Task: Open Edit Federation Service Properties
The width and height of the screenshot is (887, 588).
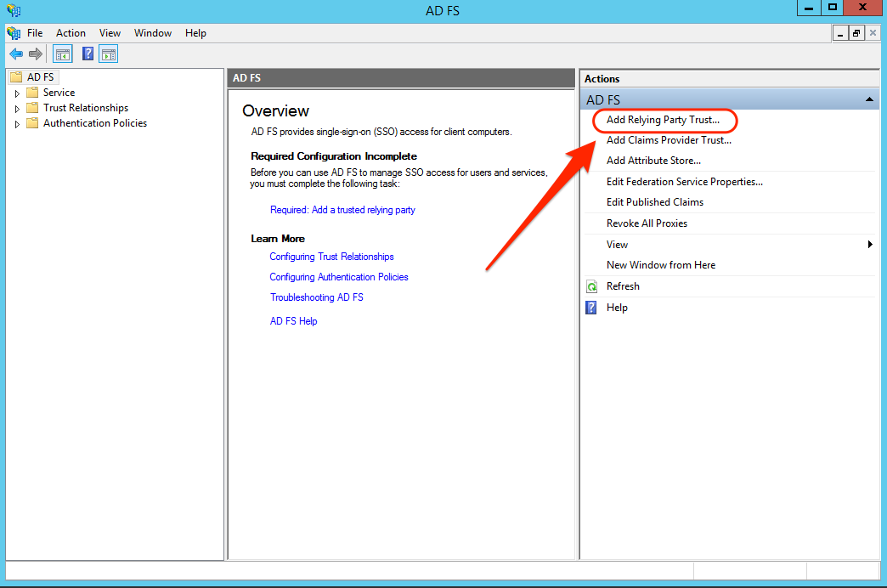Action: (x=685, y=182)
